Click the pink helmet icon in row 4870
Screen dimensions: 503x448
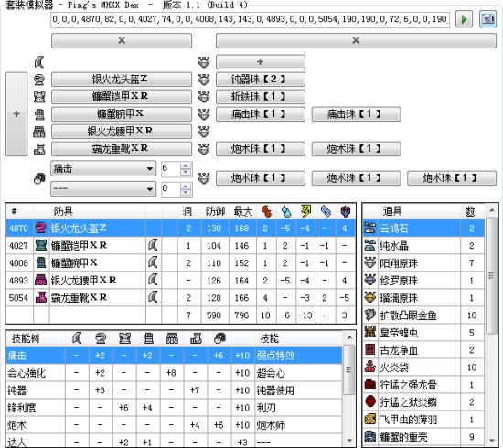point(41,229)
